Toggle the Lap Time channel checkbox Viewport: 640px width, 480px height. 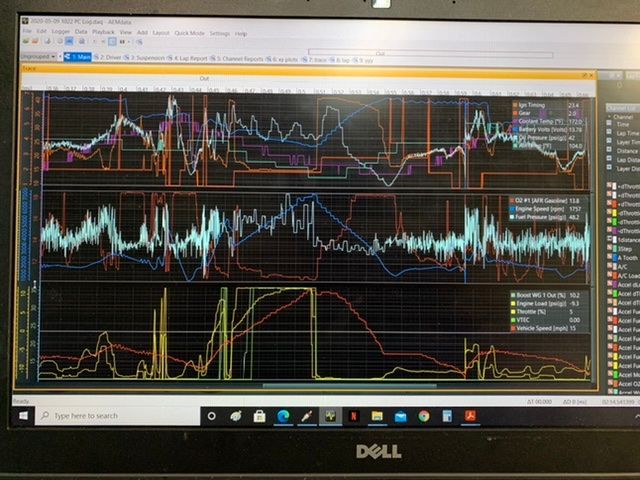pyautogui.click(x=609, y=132)
